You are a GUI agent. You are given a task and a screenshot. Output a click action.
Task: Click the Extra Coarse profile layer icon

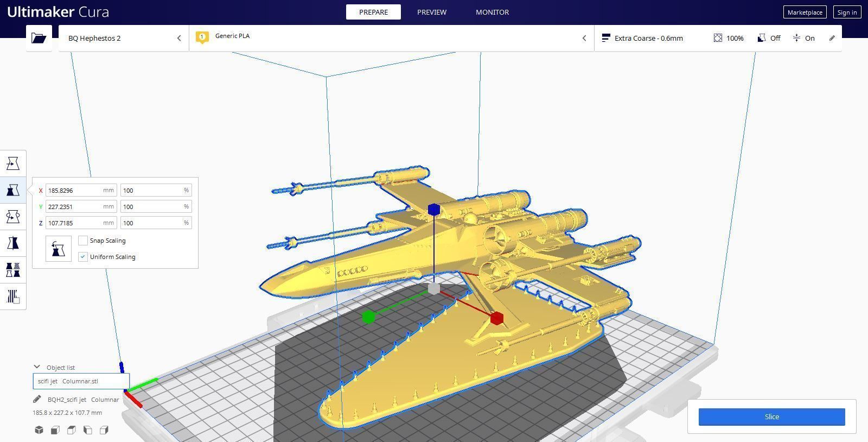click(x=607, y=38)
